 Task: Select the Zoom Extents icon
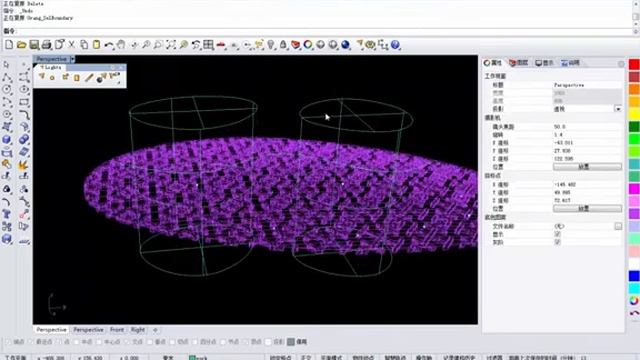[171, 45]
